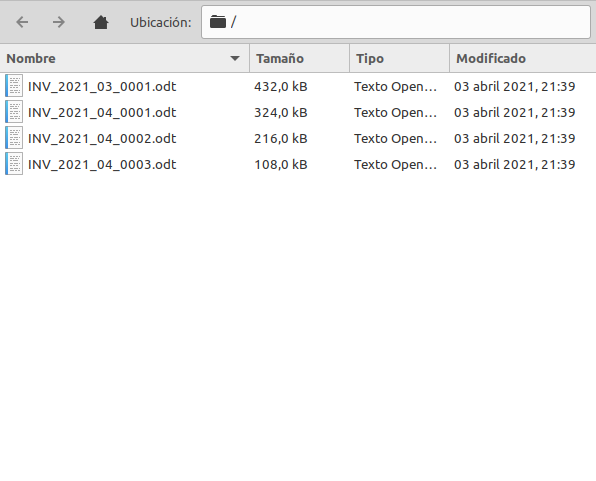
Task: Click the Ubicación path input field
Action: (396, 22)
